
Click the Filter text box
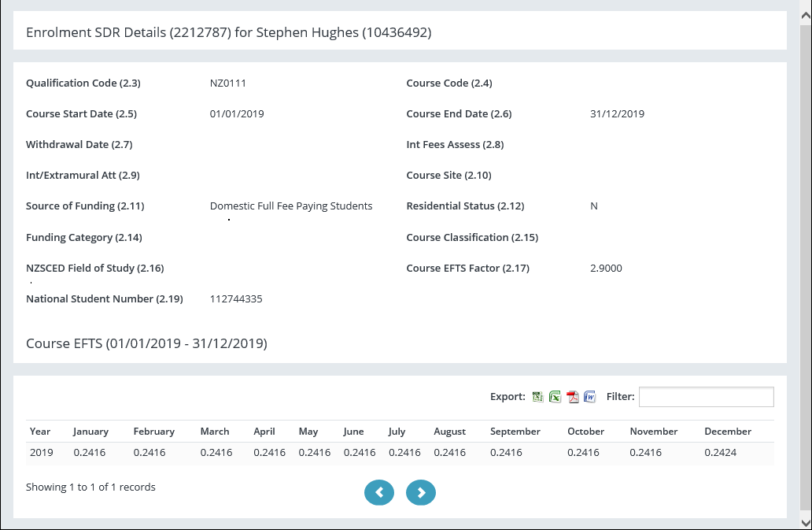(706, 397)
